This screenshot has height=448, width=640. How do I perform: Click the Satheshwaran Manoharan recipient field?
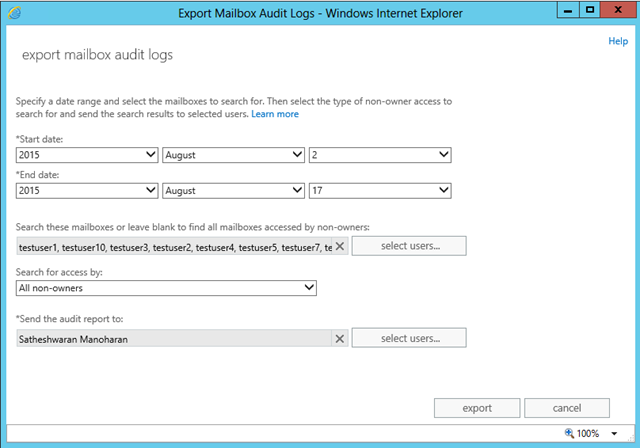(175, 339)
